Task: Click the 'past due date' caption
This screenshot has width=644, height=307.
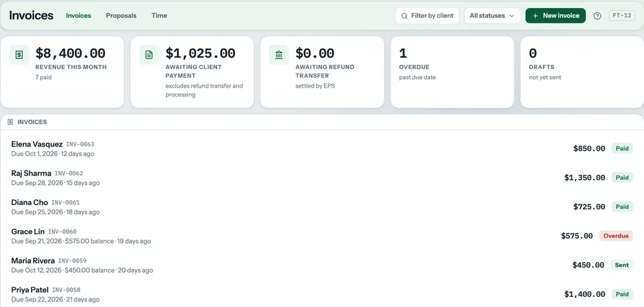Action: point(417,77)
